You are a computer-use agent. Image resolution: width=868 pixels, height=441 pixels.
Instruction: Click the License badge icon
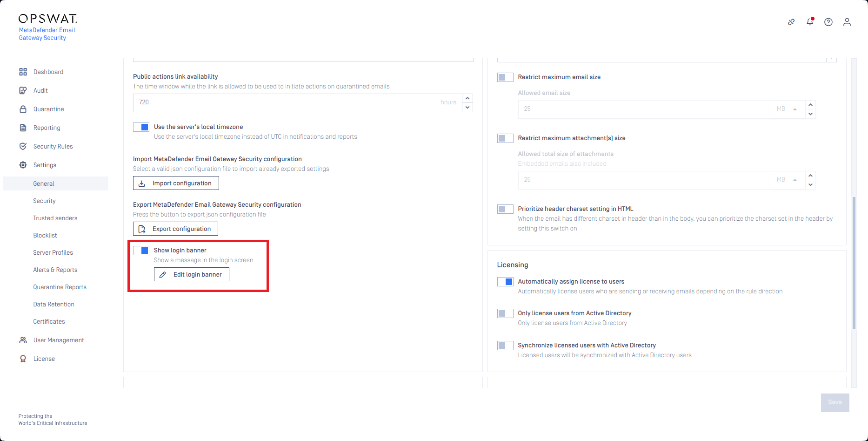point(23,359)
